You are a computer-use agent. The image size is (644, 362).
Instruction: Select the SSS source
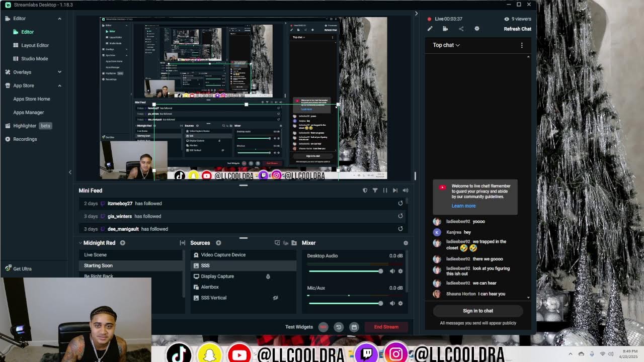[244, 265]
